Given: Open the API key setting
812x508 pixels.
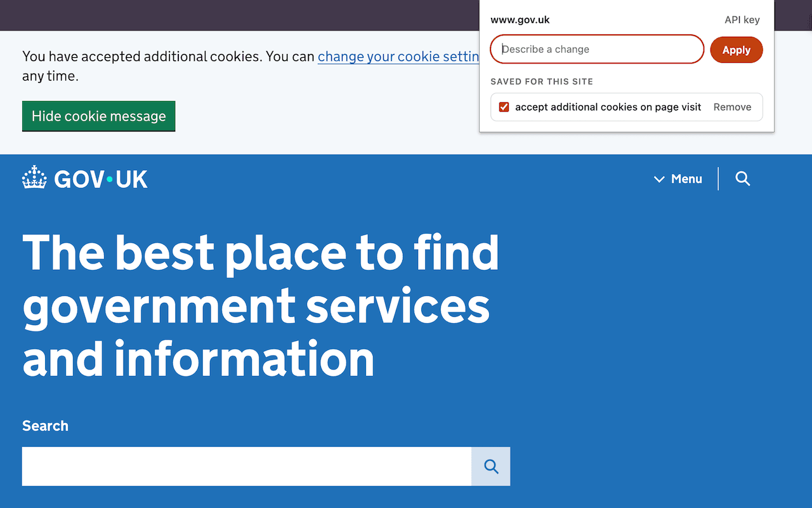Looking at the screenshot, I should tap(742, 20).
